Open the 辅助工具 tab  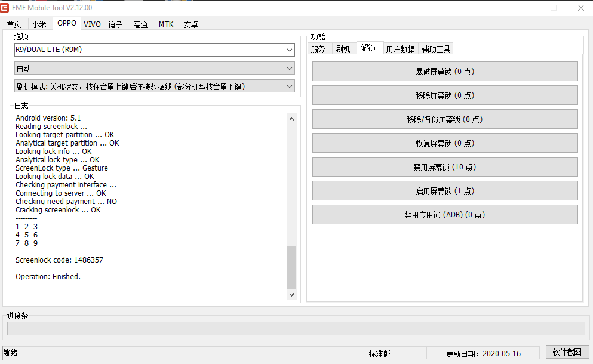tap(436, 49)
